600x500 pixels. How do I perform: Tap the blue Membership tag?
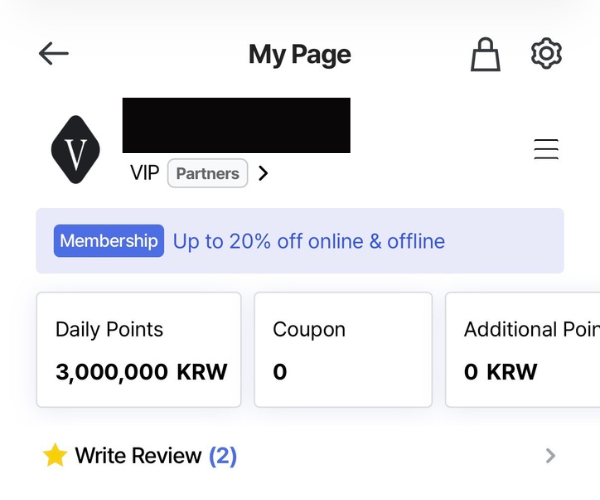(109, 241)
